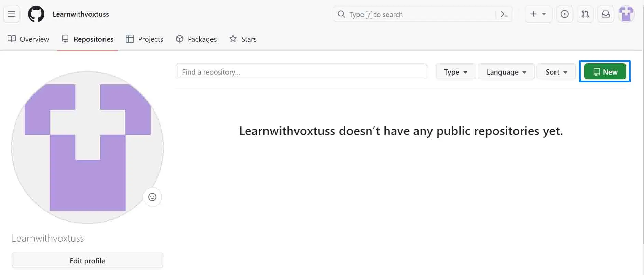Expand the Type filter dropdown
This screenshot has height=275, width=644.
pyautogui.click(x=455, y=72)
